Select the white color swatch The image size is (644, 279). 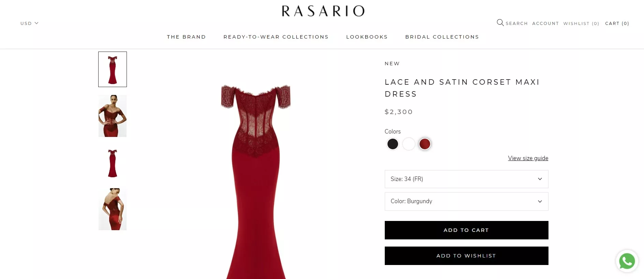coord(409,144)
